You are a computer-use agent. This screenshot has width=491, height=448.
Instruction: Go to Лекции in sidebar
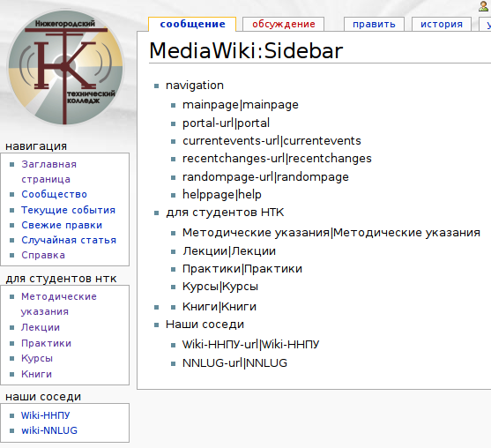[x=41, y=327]
